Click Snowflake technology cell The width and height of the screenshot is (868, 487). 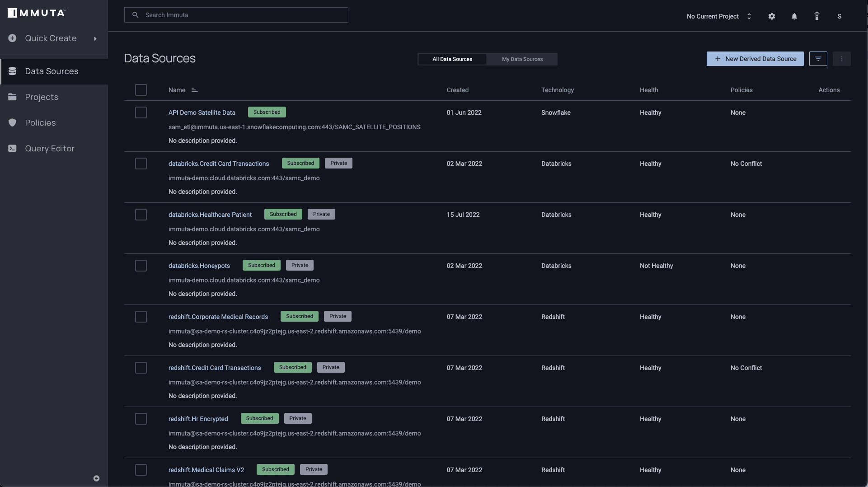coord(556,112)
